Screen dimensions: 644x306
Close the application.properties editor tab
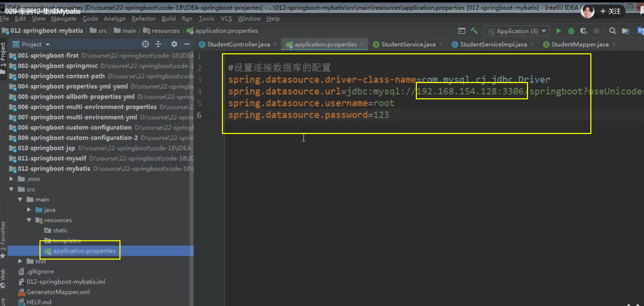click(x=362, y=44)
